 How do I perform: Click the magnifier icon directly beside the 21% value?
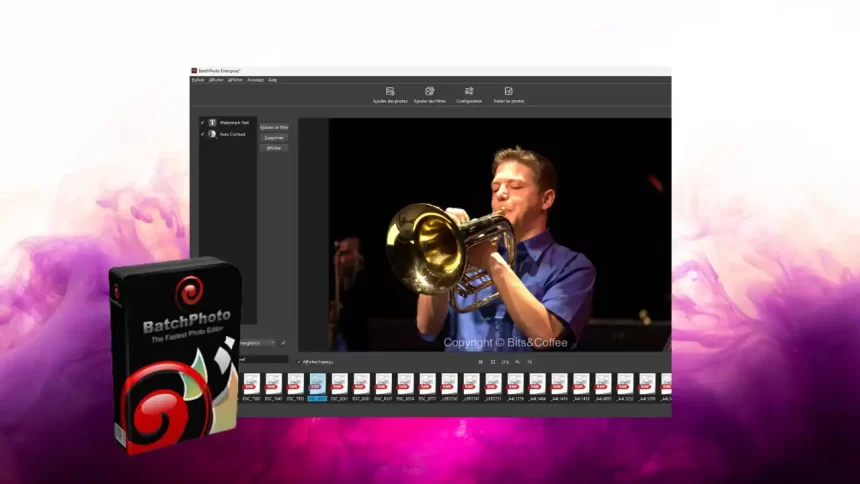pyautogui.click(x=517, y=362)
